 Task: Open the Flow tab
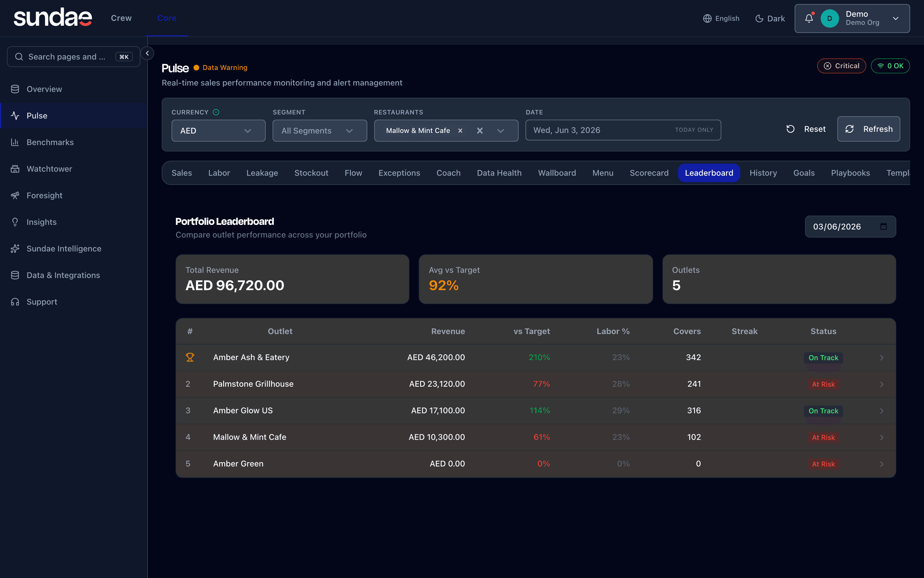click(353, 173)
